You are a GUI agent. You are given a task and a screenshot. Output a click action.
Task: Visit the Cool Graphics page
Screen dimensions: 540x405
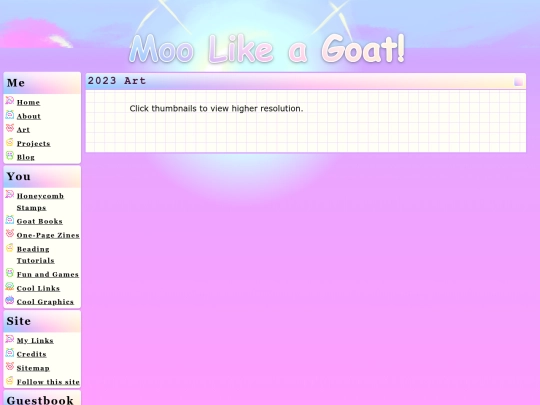point(45,302)
